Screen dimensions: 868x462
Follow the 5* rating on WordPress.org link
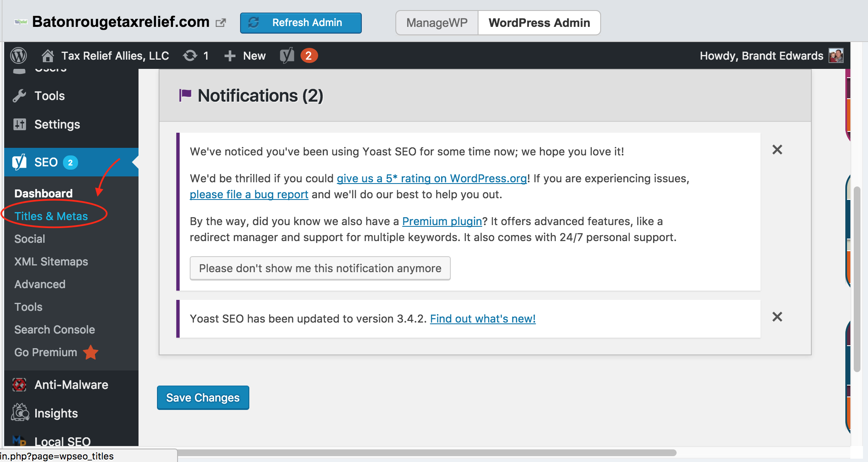coord(431,178)
